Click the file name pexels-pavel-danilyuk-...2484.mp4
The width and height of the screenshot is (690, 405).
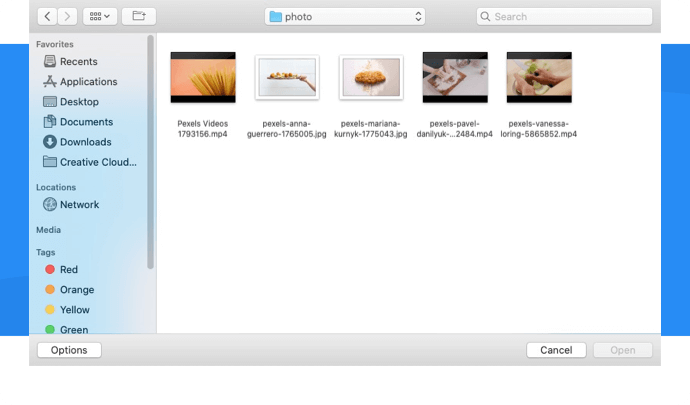[455, 129]
